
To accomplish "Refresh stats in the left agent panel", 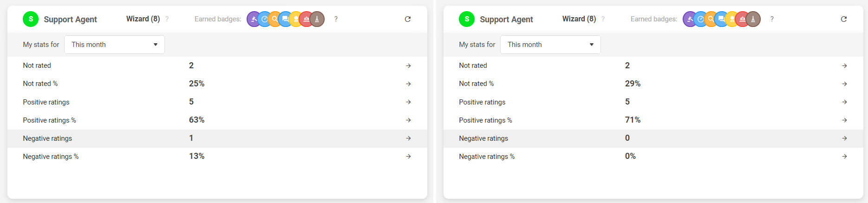I will point(408,19).
